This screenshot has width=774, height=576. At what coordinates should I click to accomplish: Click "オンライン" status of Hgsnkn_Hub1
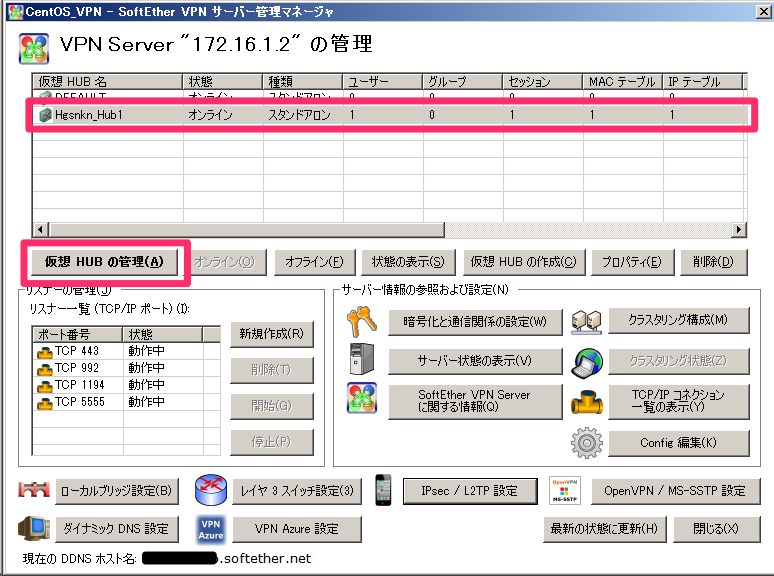[x=210, y=115]
